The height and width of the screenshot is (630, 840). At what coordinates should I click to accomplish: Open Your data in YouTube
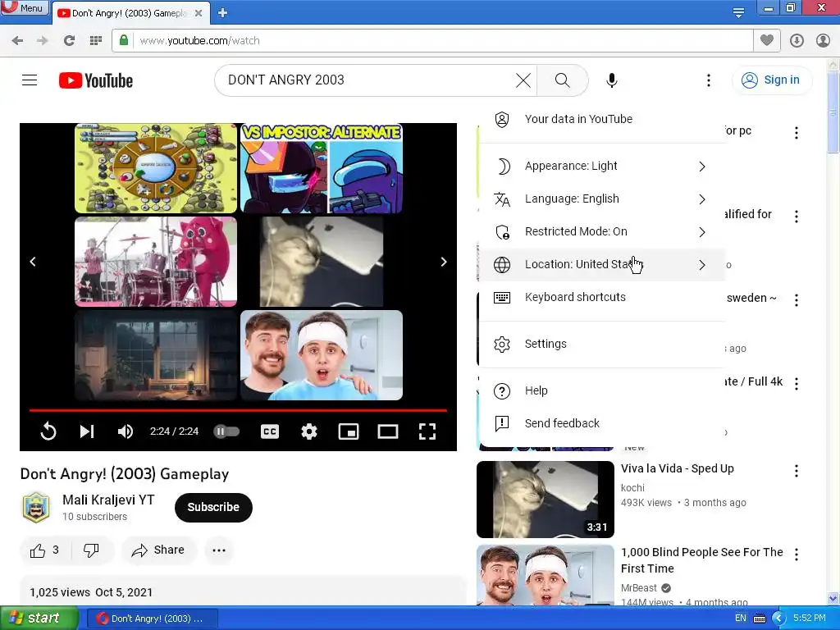[x=601, y=120]
